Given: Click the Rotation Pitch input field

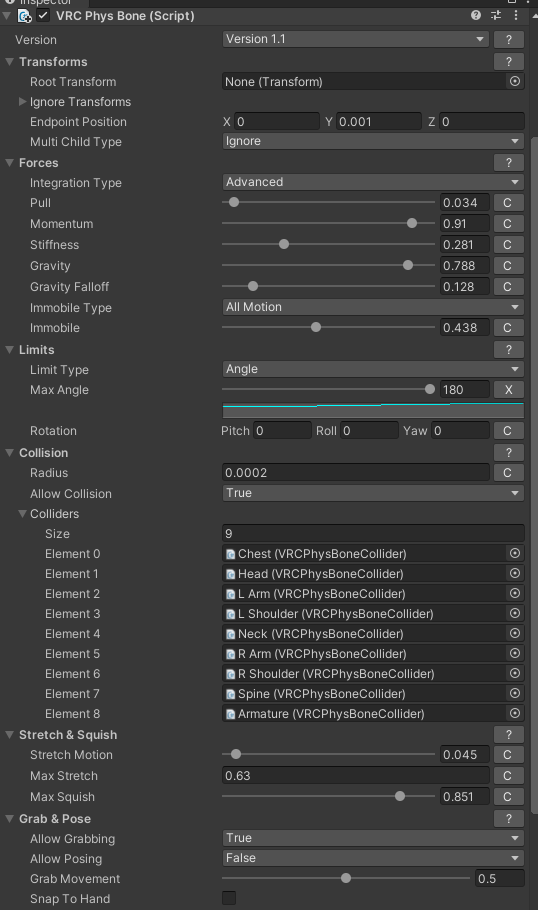Looking at the screenshot, I should click(x=282, y=431).
